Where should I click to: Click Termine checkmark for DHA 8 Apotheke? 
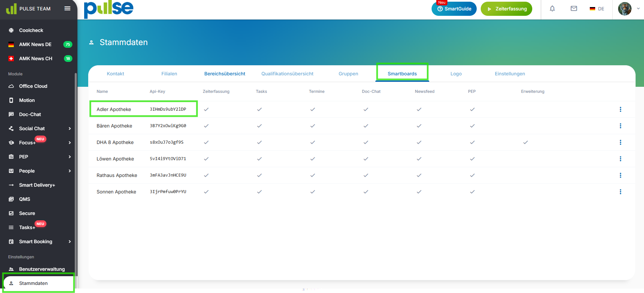point(313,142)
